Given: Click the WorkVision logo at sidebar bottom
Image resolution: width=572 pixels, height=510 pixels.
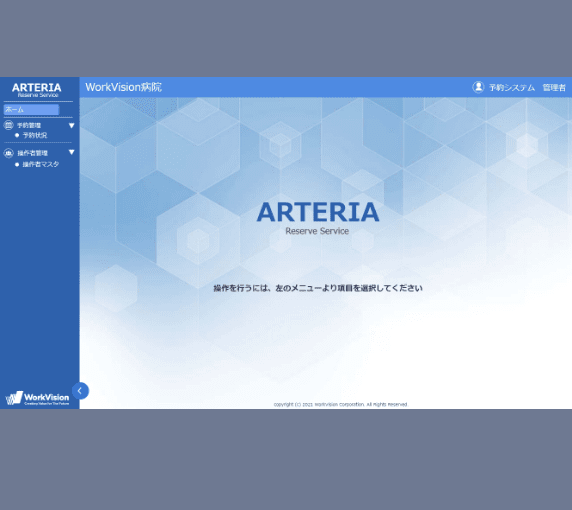Looking at the screenshot, I should [x=37, y=398].
